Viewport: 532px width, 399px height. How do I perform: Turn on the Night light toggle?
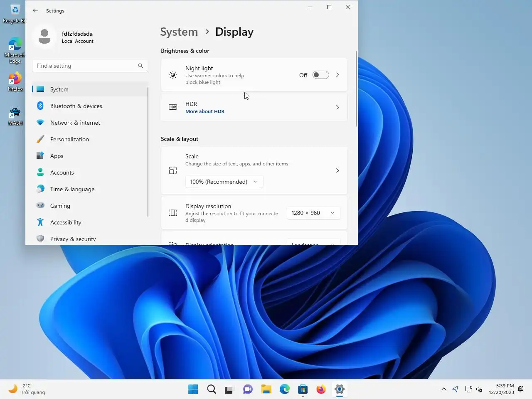pyautogui.click(x=320, y=75)
